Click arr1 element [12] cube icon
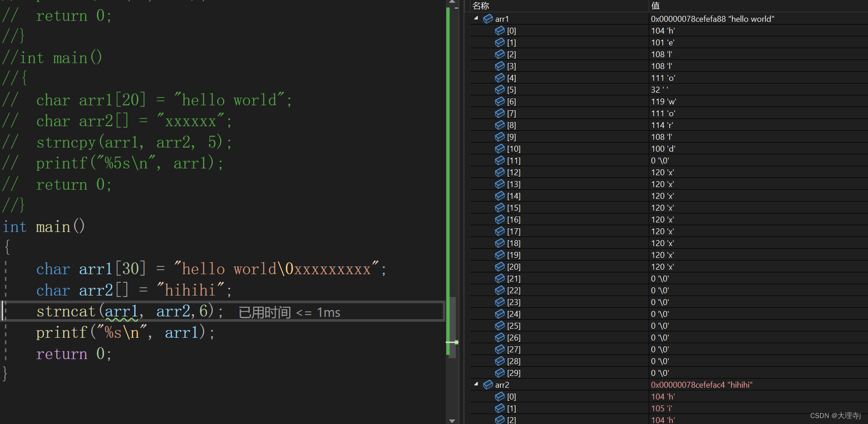This screenshot has width=868, height=424. pos(500,172)
